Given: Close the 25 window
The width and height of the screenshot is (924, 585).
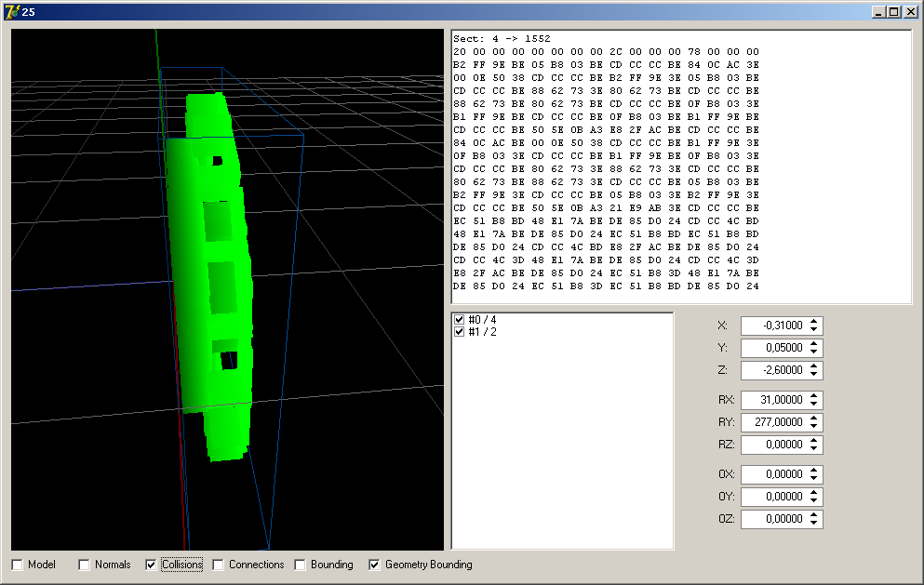Looking at the screenshot, I should pos(910,12).
